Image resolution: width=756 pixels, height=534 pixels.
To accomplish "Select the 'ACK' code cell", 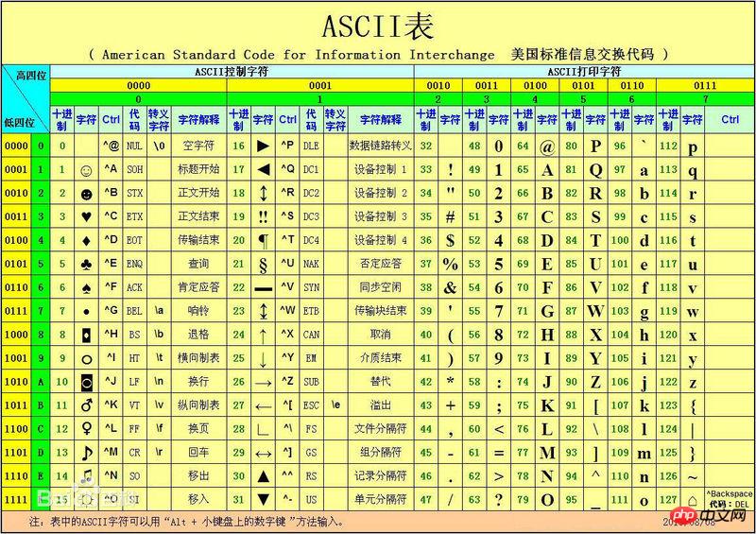I will pyautogui.click(x=134, y=287).
